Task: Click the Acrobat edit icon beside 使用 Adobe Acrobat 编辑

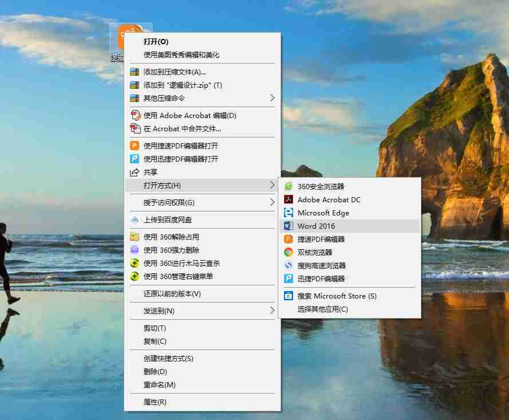Action: point(135,115)
